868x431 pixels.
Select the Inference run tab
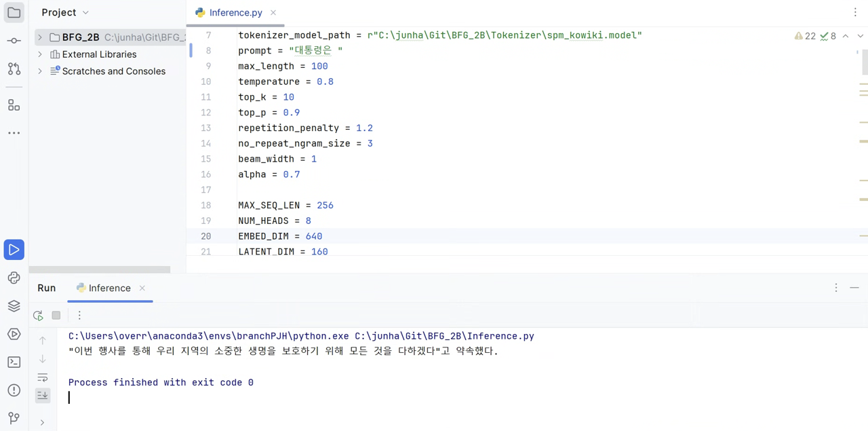point(108,288)
